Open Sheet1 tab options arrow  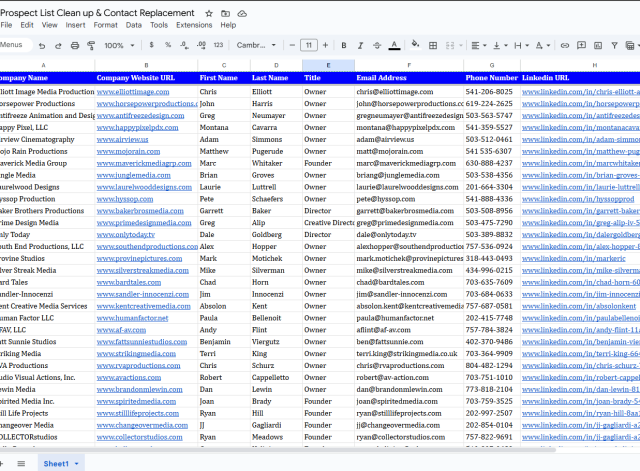pyautogui.click(x=76, y=464)
